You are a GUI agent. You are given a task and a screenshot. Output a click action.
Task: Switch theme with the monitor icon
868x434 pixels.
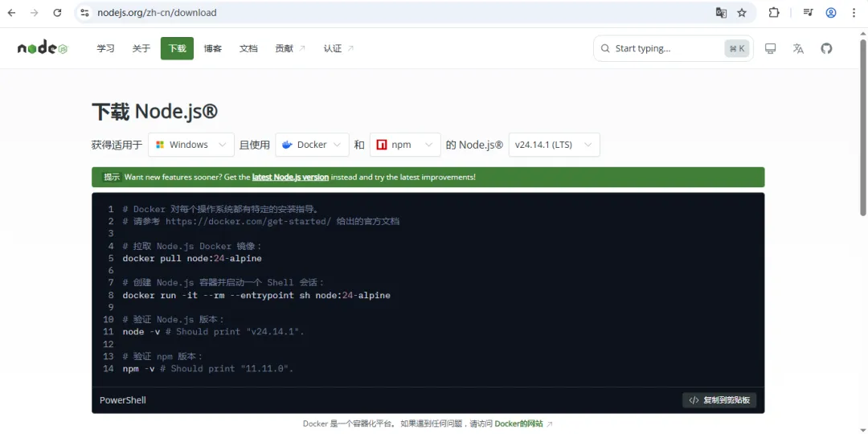[x=770, y=49]
